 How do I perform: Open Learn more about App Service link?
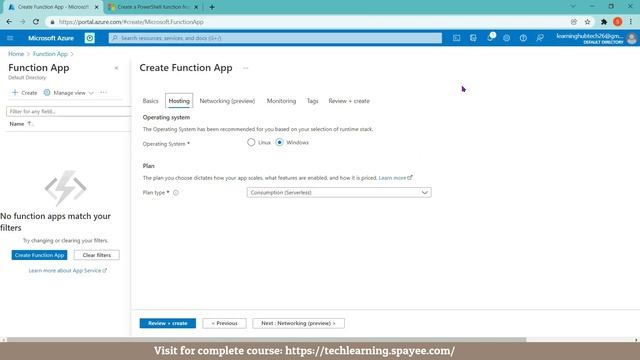[68, 271]
